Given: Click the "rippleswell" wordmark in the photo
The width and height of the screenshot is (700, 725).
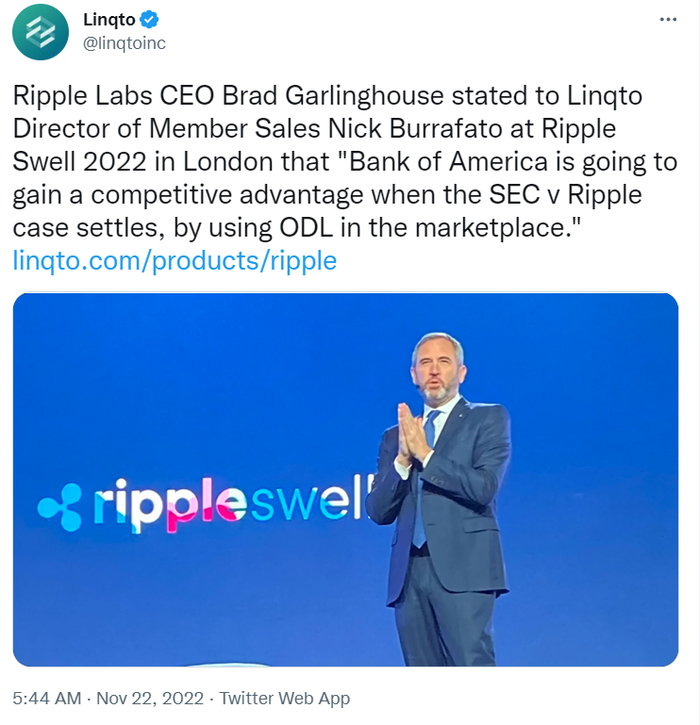Looking at the screenshot, I should 230,504.
